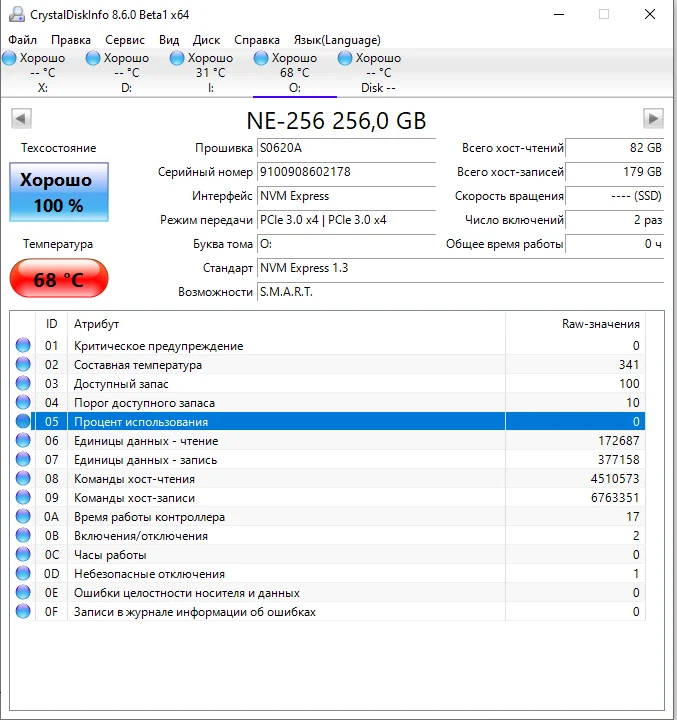Image resolution: width=677 pixels, height=720 pixels.
Task: Click the Атрибут column header
Action: (x=286, y=324)
